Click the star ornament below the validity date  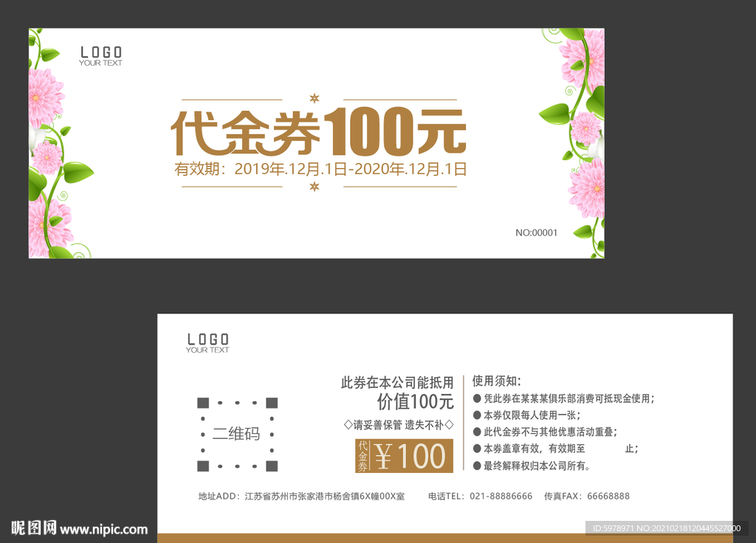click(315, 187)
